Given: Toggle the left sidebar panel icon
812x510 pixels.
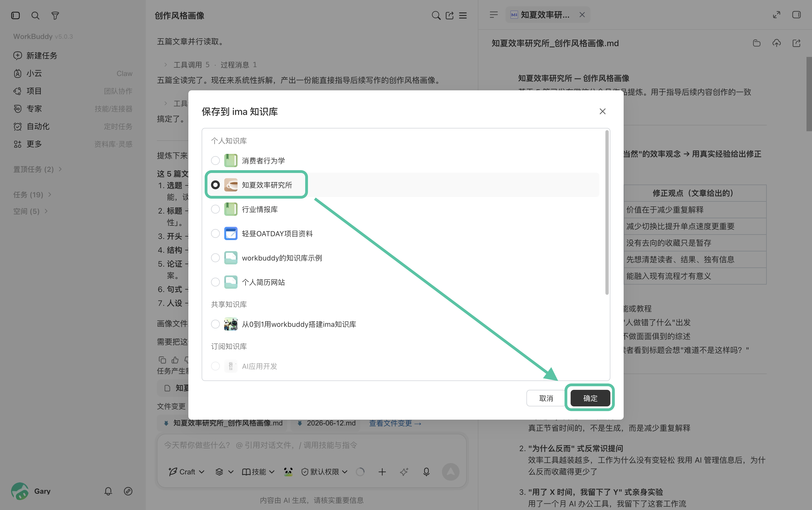Looking at the screenshot, I should [x=15, y=15].
